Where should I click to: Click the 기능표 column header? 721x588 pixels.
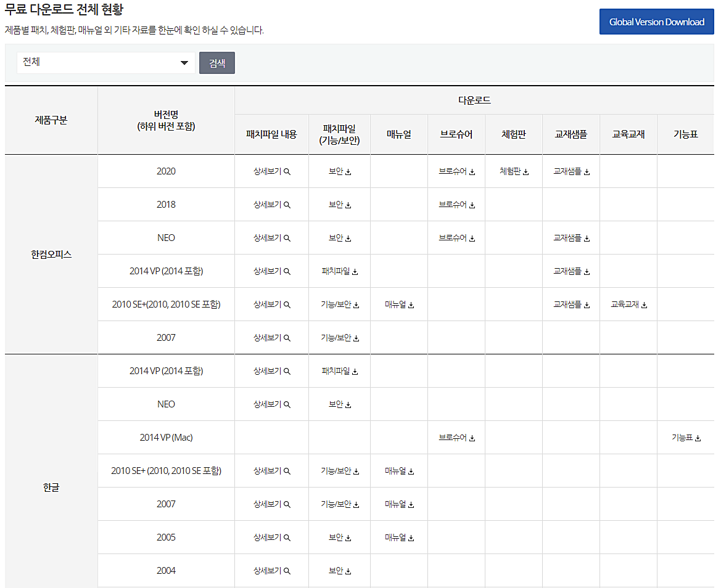[x=686, y=134]
